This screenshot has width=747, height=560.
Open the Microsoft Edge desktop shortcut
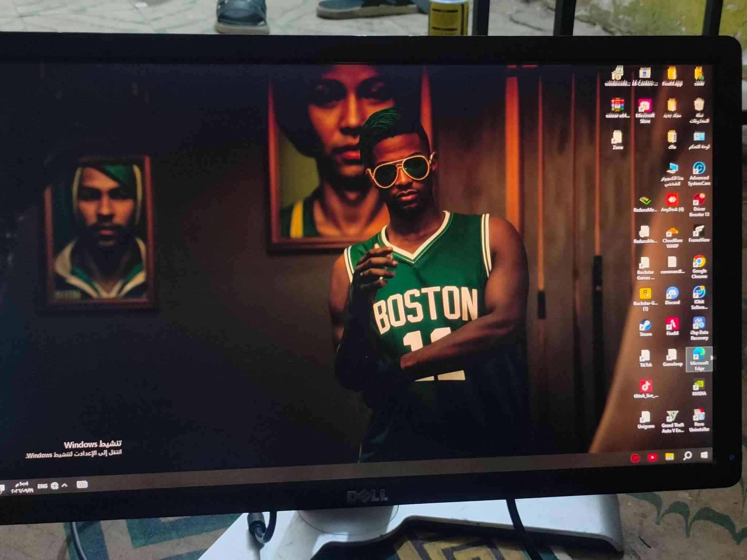pyautogui.click(x=699, y=359)
